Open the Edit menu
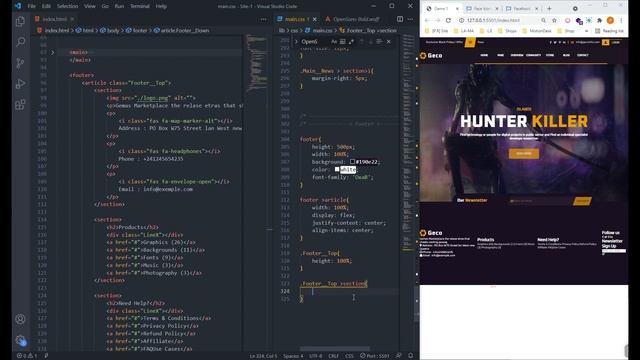The height and width of the screenshot is (360, 640). 46,6
